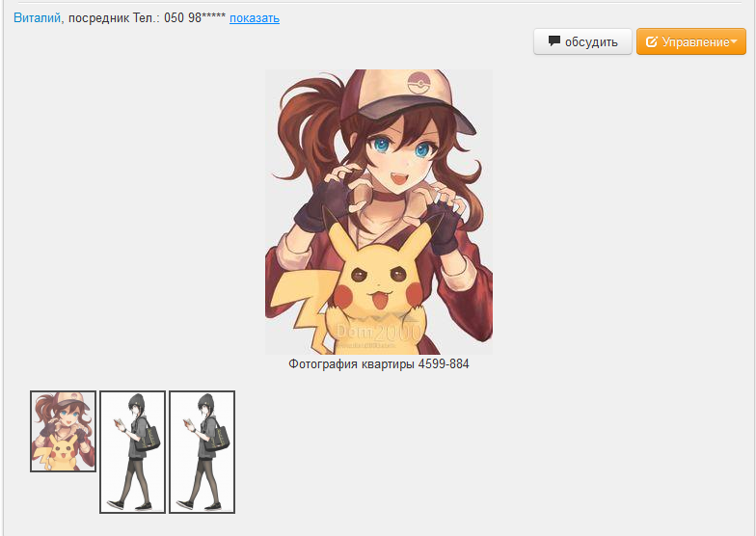756x536 pixels.
Task: Click the masked phone text 050 98*****
Action: tap(195, 18)
